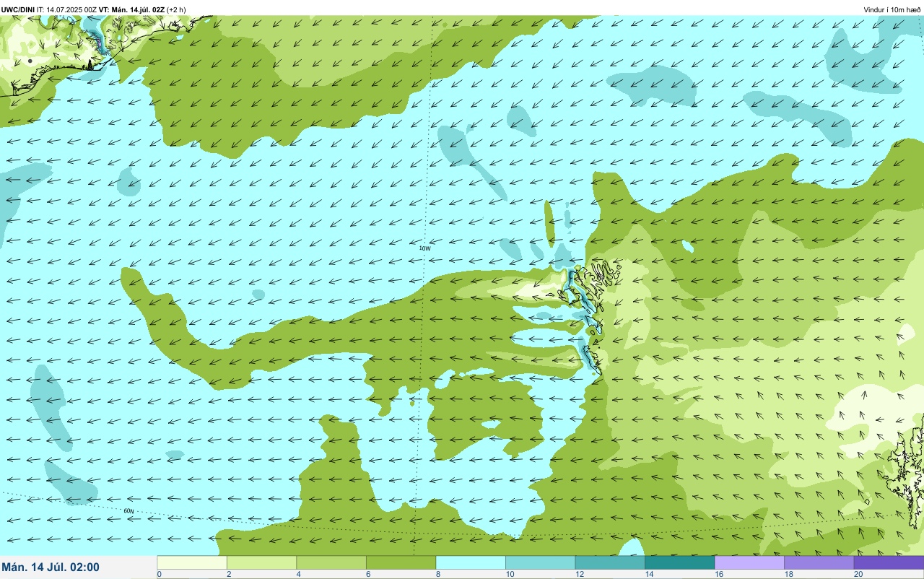Click the 'IT: 14.07.2025 00Z' initial time text
924x579 pixels.
coord(66,9)
